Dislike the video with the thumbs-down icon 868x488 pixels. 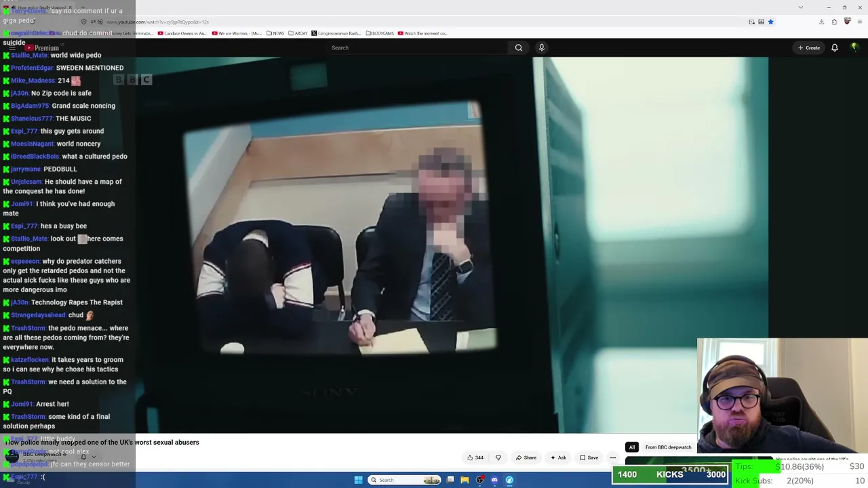[498, 457]
